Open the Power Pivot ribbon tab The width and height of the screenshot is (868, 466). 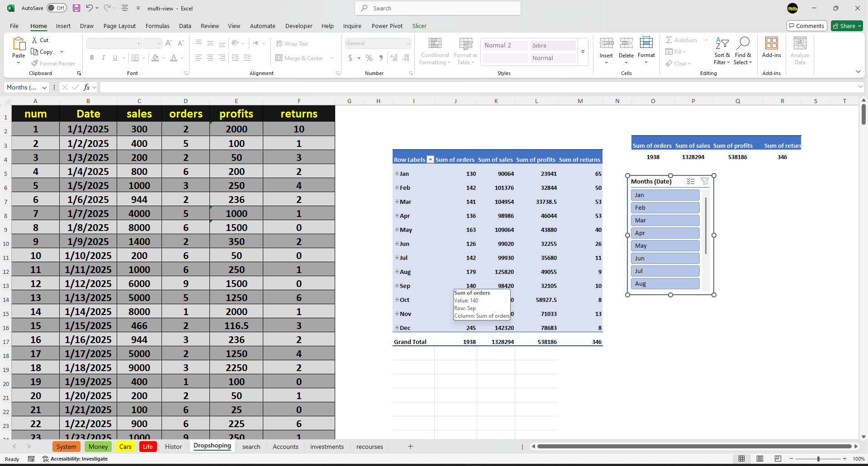[x=387, y=26]
